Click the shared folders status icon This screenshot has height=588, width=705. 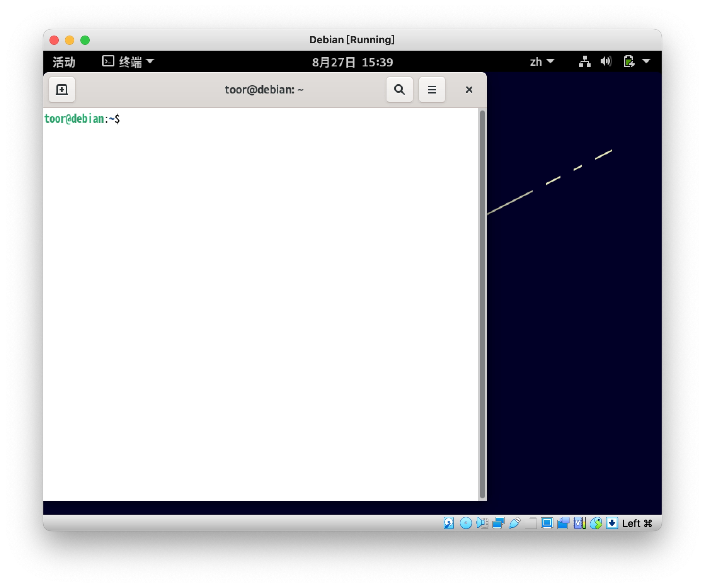pyautogui.click(x=531, y=523)
